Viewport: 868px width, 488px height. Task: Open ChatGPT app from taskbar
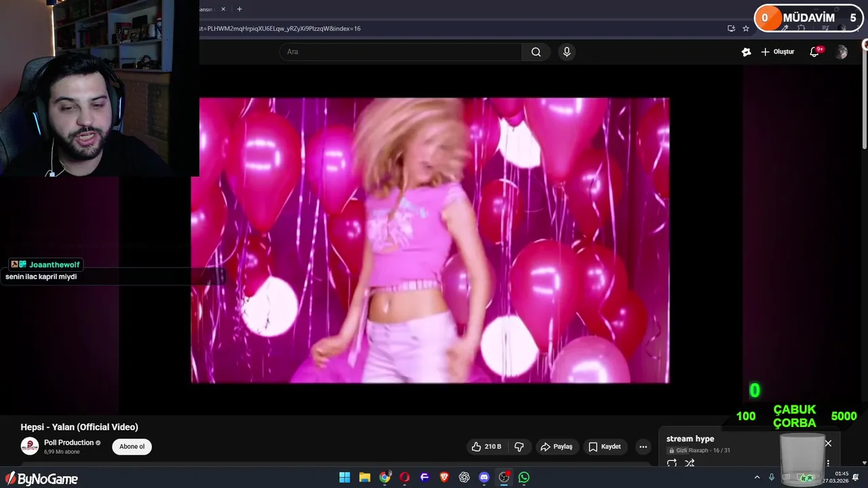click(x=465, y=477)
